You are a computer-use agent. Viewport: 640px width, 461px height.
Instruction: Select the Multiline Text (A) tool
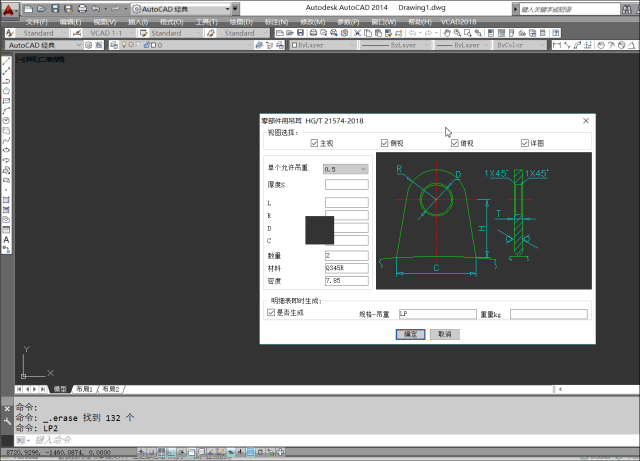(x=6, y=239)
